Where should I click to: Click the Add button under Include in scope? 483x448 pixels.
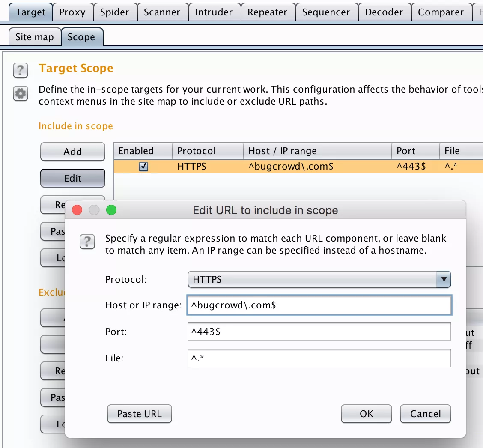click(x=73, y=152)
